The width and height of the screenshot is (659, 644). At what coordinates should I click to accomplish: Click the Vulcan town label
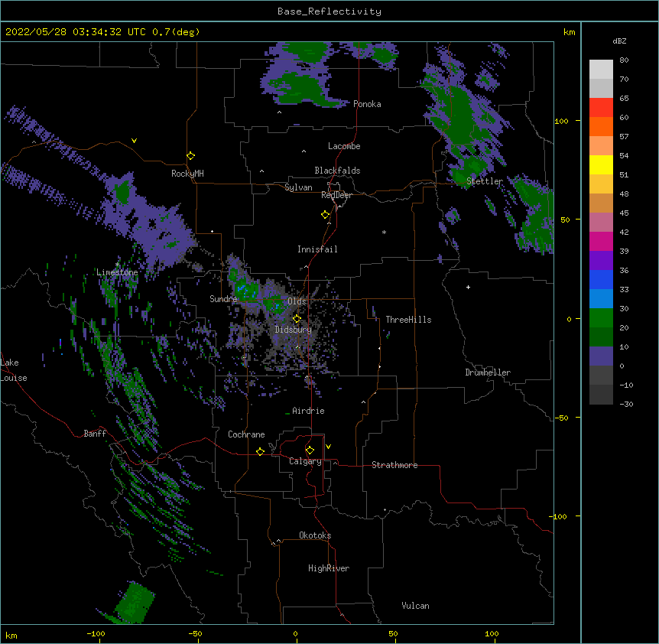coord(415,606)
